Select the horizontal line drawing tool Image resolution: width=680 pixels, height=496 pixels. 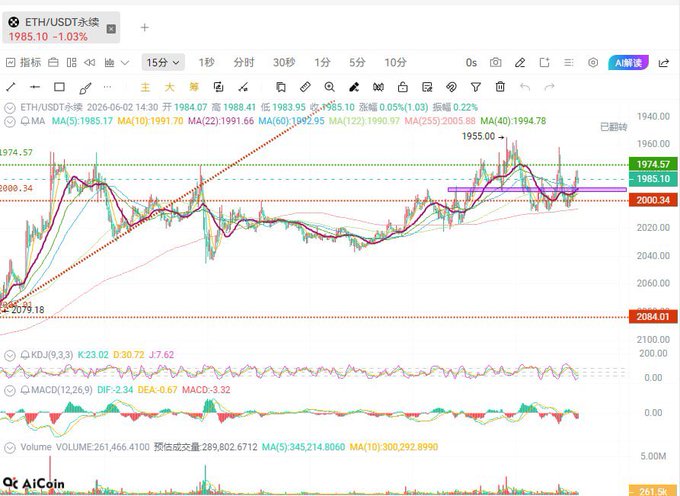35,87
